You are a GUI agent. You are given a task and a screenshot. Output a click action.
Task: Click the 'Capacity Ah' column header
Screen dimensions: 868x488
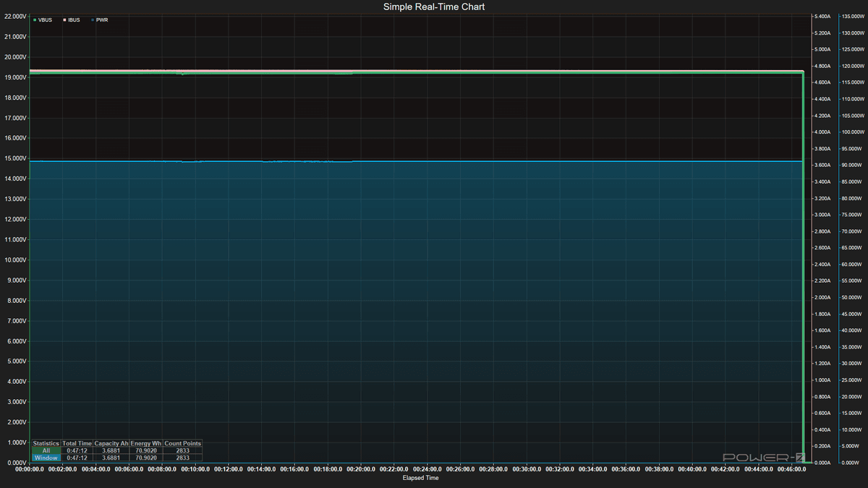coord(111,443)
